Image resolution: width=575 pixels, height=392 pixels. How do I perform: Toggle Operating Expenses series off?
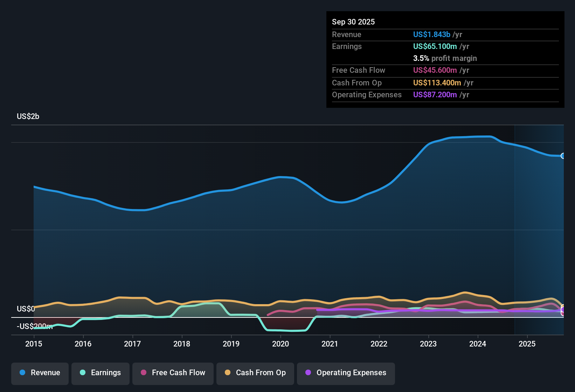tap(346, 373)
